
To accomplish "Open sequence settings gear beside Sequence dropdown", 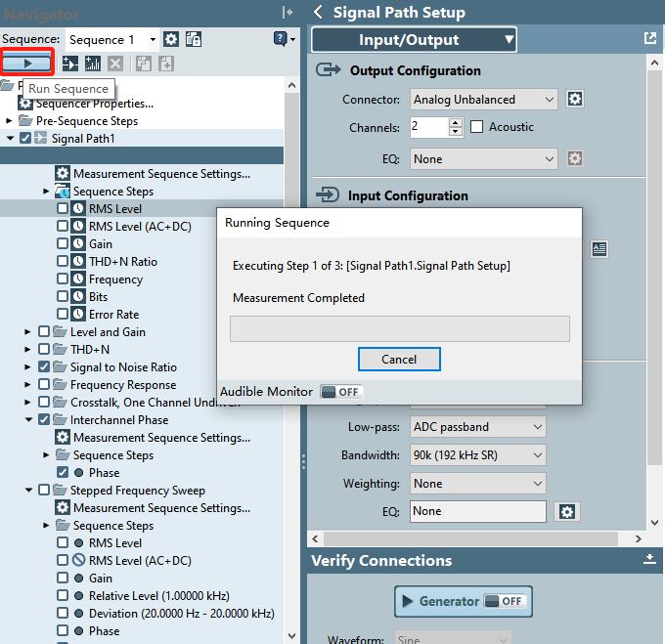I will point(171,40).
